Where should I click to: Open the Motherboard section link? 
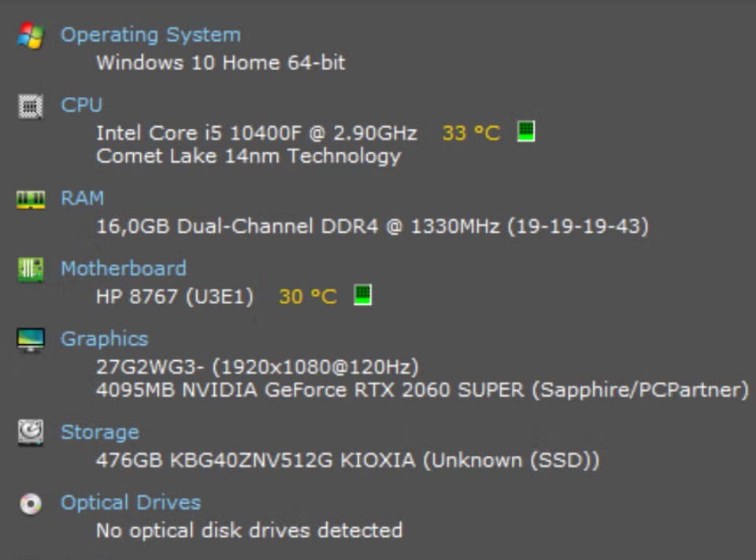[x=124, y=269]
